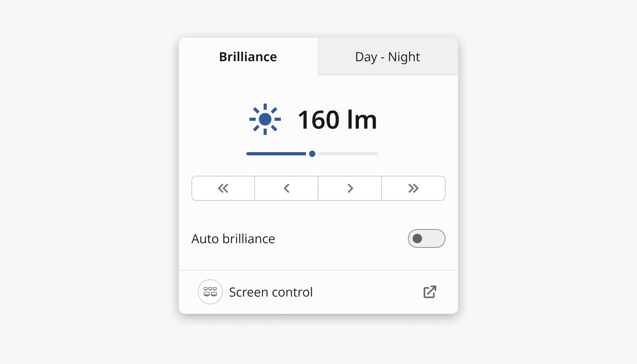The height and width of the screenshot is (364, 637).
Task: Click the blue sun brightness icon
Action: coord(265,119)
